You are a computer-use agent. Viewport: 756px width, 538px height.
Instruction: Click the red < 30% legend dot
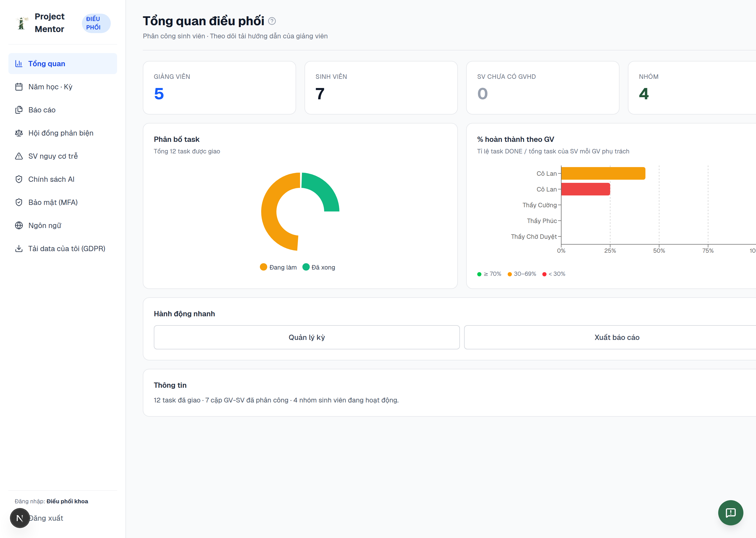[x=544, y=274]
